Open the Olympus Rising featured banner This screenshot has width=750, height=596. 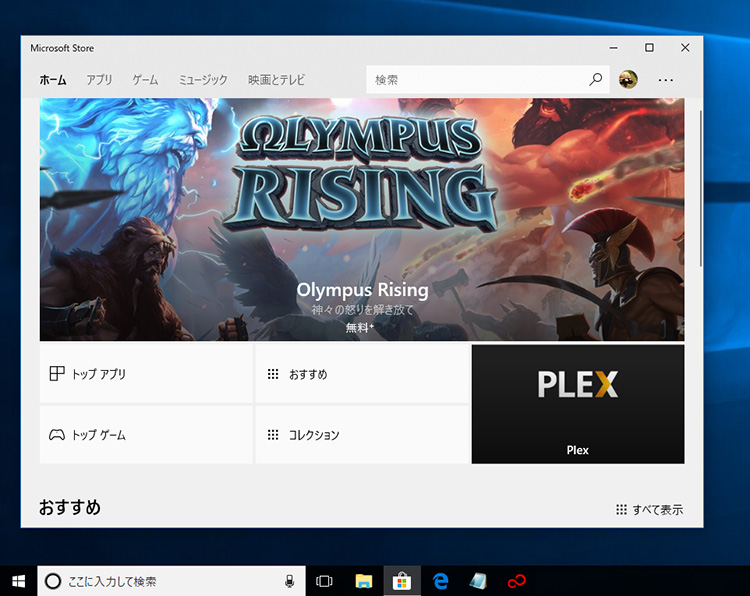click(362, 220)
